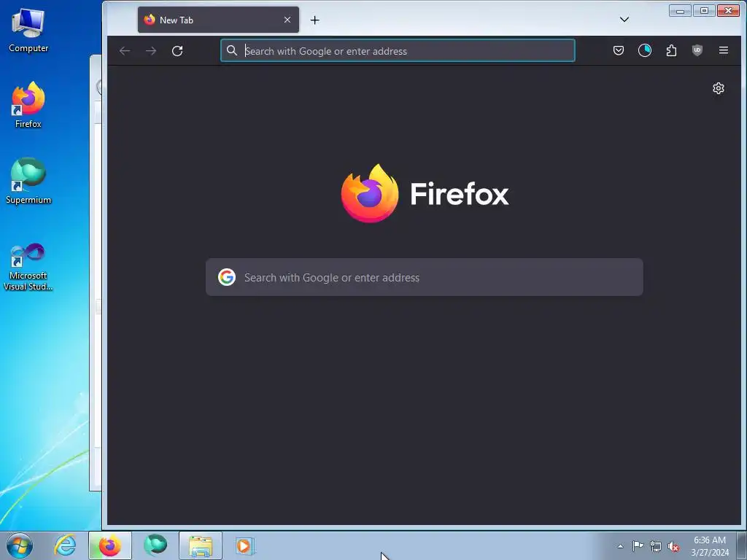Image resolution: width=747 pixels, height=560 pixels.
Task: Open the Action Center flag icon
Action: coord(638,546)
